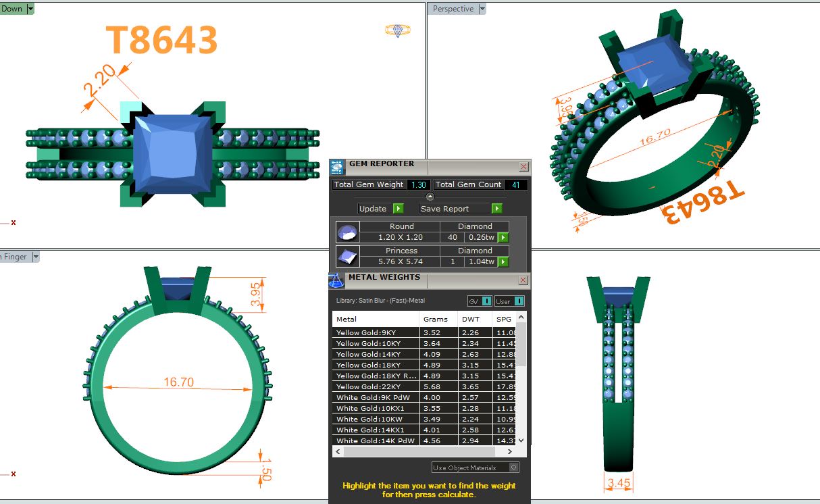Open the Through Finger viewport dropdown arrow
The height and width of the screenshot is (504, 820).
(35, 257)
